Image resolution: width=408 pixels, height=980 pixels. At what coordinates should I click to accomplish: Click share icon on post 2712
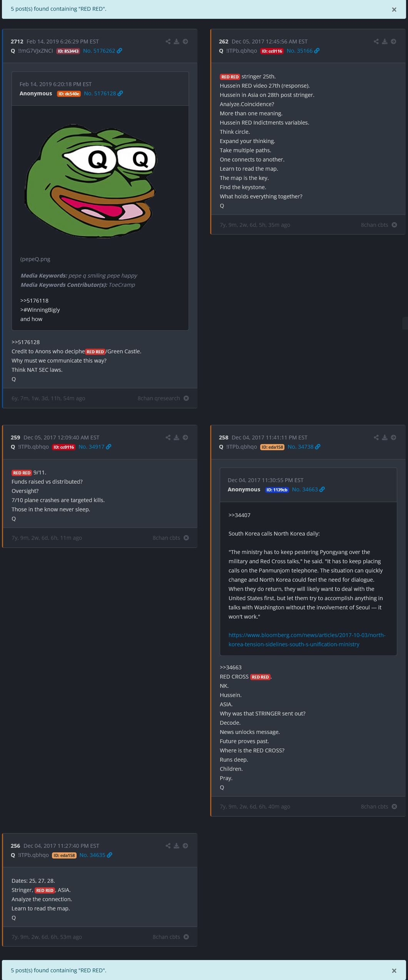pos(168,42)
